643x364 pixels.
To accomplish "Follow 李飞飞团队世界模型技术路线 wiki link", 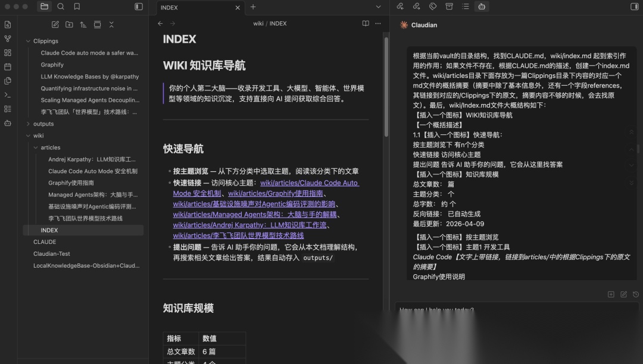I will 238,236.
